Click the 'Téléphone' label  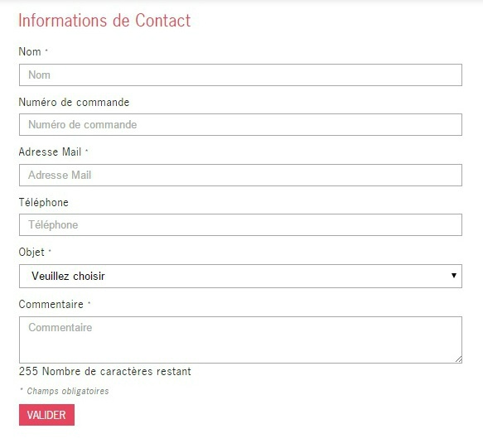[43, 202]
